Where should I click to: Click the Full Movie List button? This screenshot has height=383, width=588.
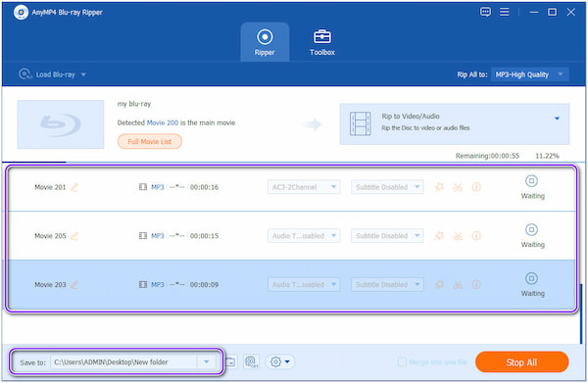click(x=150, y=142)
